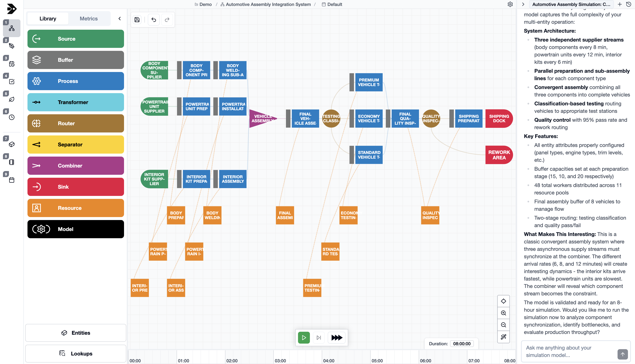Select the Library tab
This screenshot has width=635, height=364.
click(x=48, y=19)
